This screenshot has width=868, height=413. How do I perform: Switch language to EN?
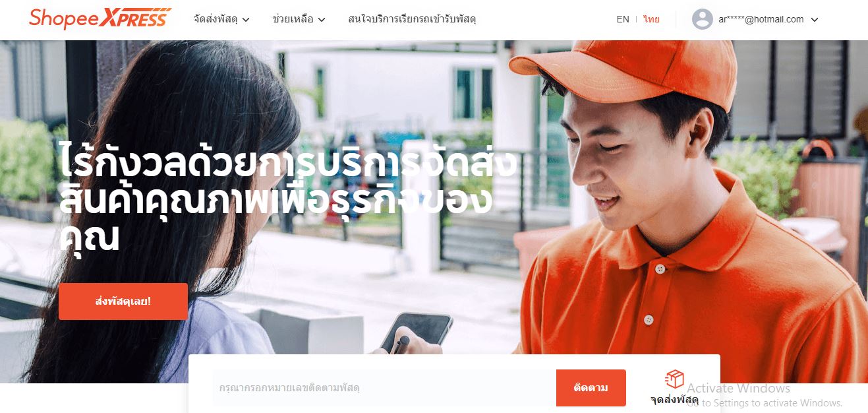tap(623, 19)
